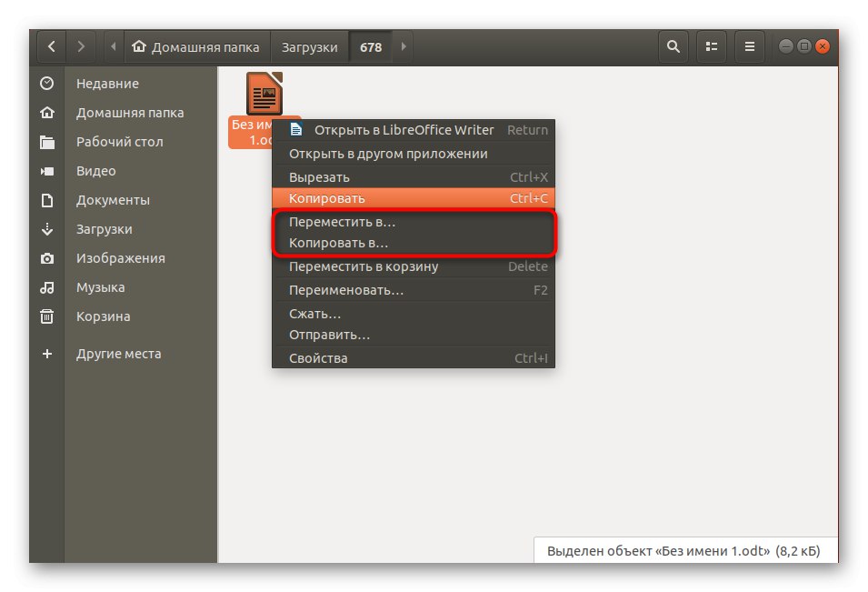Close the file manager window
The height and width of the screenshot is (592, 868).
click(823, 46)
